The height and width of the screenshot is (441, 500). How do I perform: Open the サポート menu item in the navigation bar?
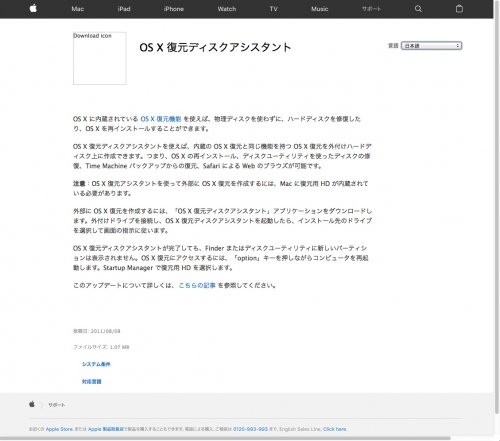pyautogui.click(x=371, y=9)
